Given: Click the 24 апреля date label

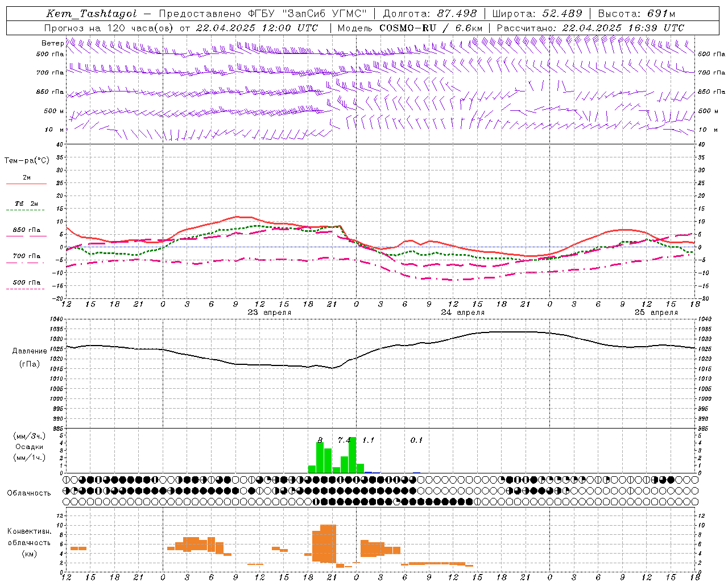Looking at the screenshot, I should point(463,312).
